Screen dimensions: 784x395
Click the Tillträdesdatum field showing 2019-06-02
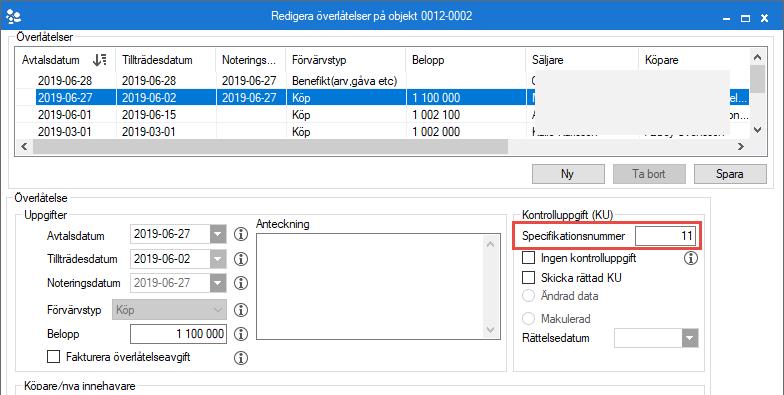click(x=170, y=259)
